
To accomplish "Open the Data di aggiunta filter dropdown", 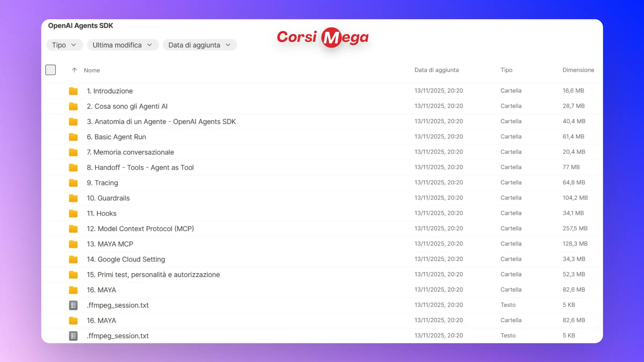I will (200, 45).
